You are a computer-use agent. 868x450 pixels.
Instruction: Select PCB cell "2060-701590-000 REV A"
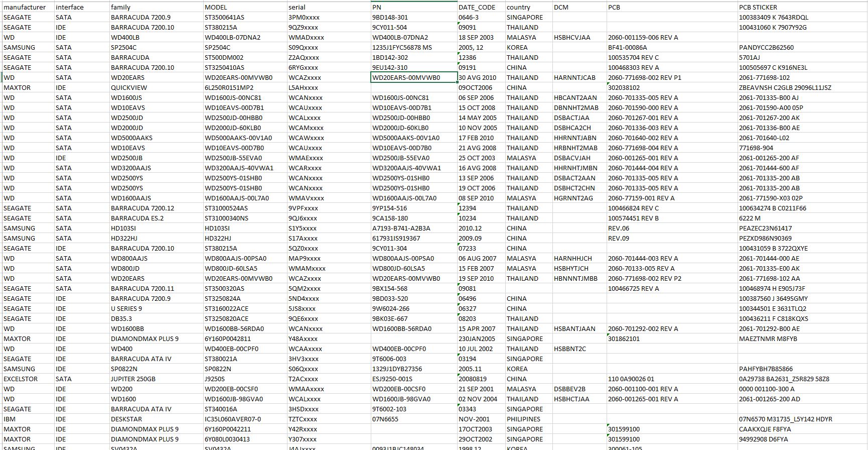[672, 107]
